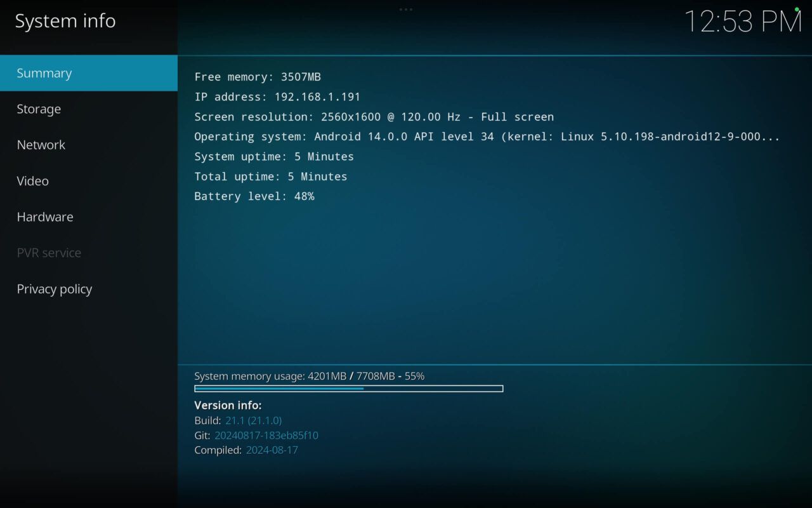812x508 pixels.
Task: Select the Free memory info line
Action: (258, 77)
